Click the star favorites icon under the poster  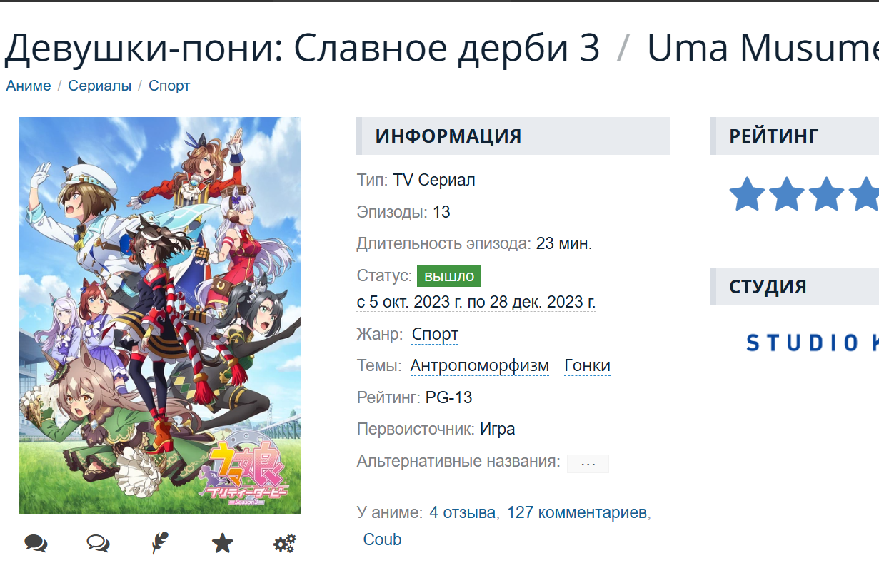[x=223, y=544]
